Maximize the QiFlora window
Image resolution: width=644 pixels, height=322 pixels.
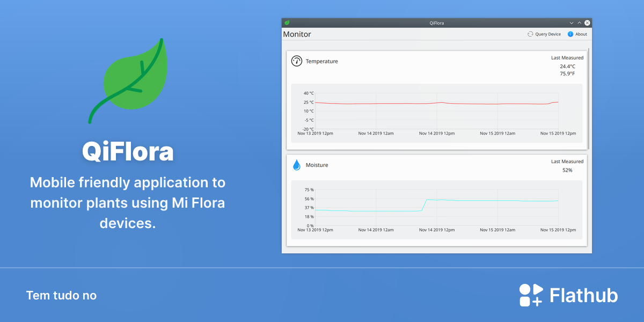point(580,23)
